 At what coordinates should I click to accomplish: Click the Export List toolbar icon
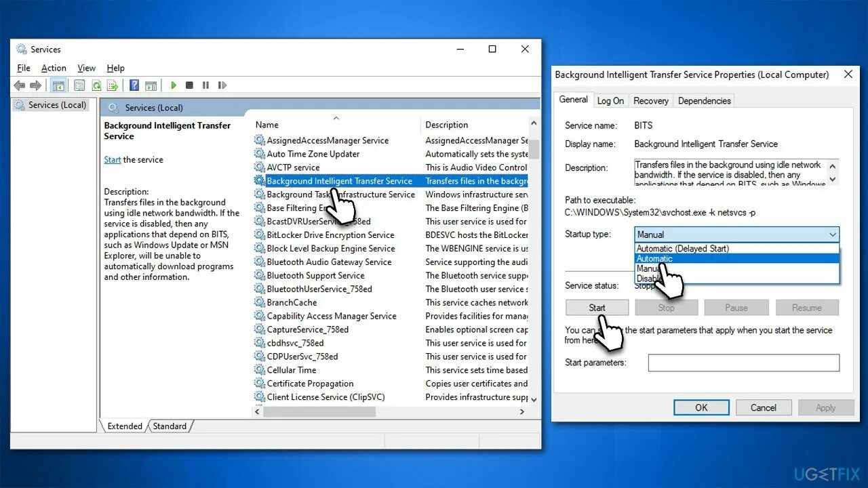tap(111, 85)
